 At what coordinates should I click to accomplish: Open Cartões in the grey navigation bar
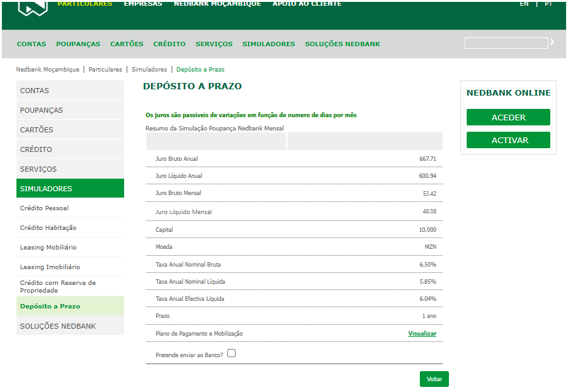point(127,44)
